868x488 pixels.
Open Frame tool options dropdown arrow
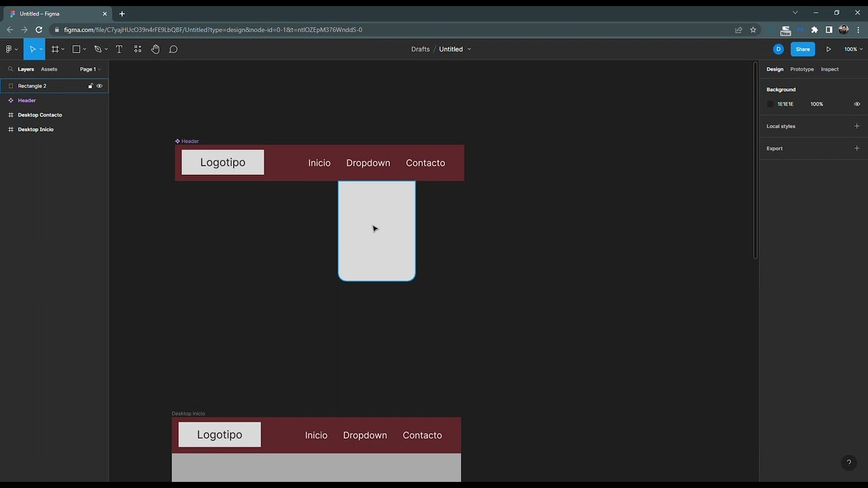[x=63, y=49]
